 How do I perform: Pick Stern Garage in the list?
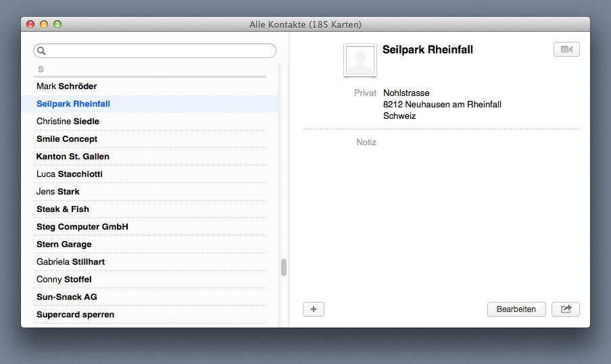[150, 244]
